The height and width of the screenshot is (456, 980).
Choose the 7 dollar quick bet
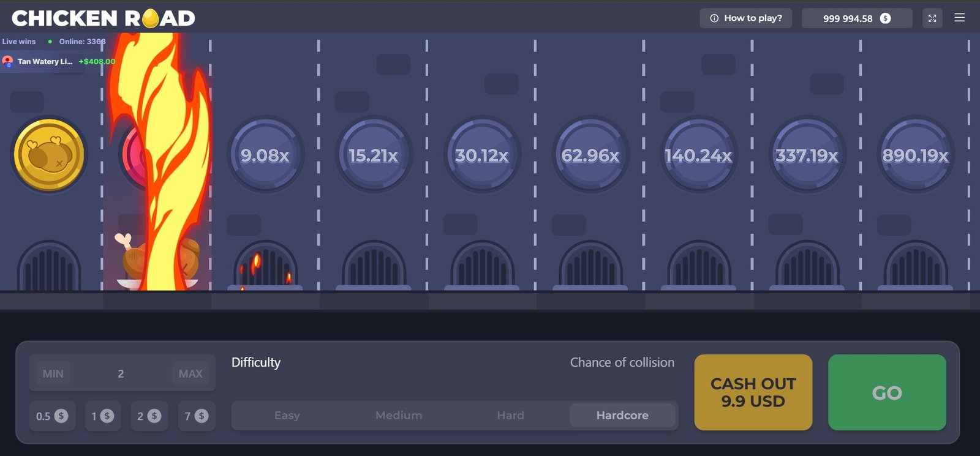tap(196, 416)
